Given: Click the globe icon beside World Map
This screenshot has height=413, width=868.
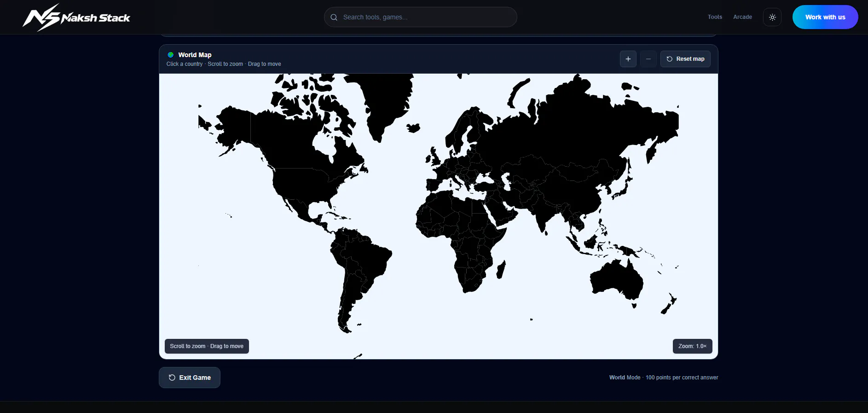Looking at the screenshot, I should coord(171,55).
